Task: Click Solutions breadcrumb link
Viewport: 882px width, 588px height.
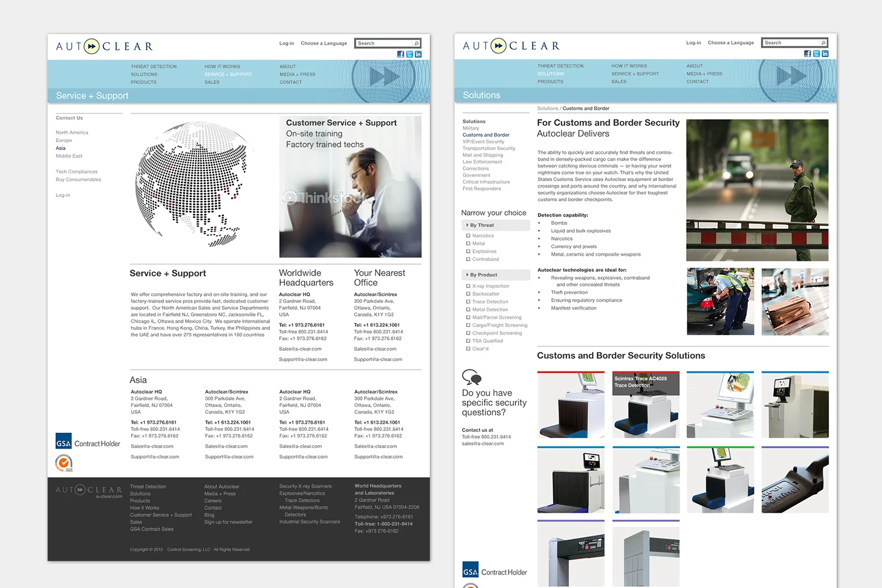Action: pos(547,109)
